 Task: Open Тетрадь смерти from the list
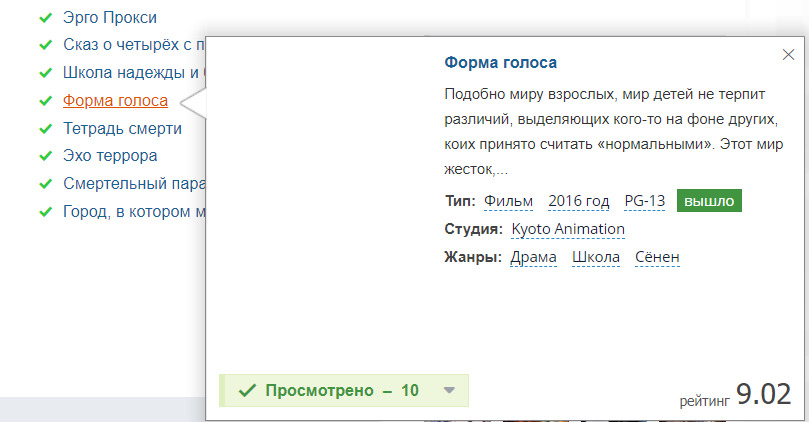tap(122, 129)
